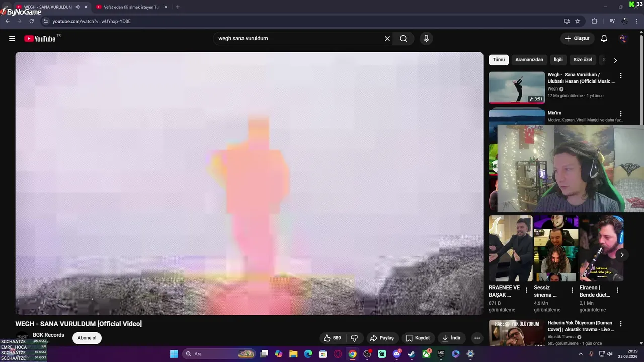The height and width of the screenshot is (362, 644).
Task: Select the Aramanızdan filter chip
Action: tap(529, 60)
